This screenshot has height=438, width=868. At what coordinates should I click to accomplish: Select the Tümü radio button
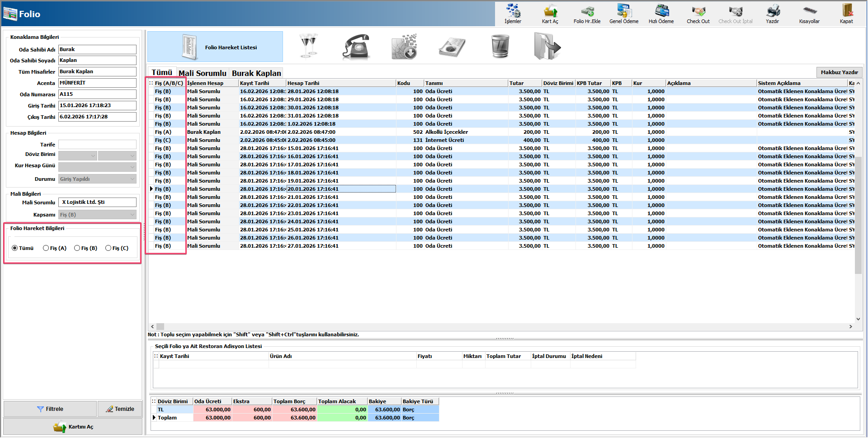point(15,248)
